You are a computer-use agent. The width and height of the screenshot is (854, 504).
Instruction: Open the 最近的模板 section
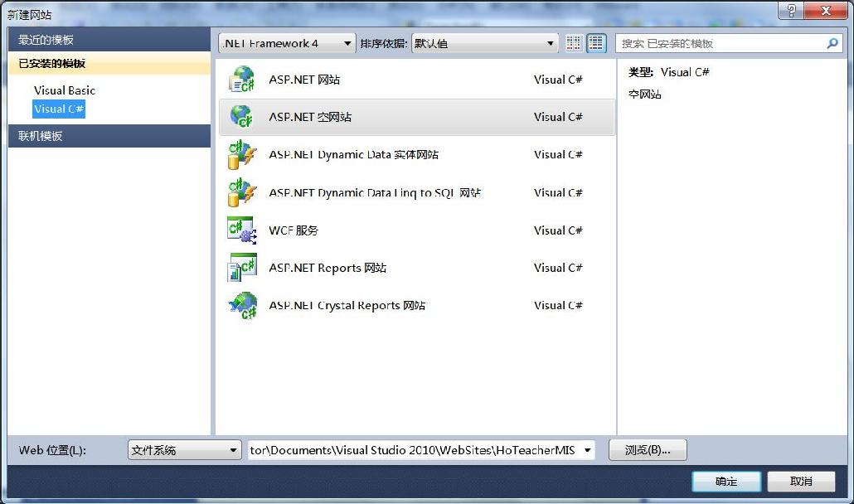[x=109, y=40]
